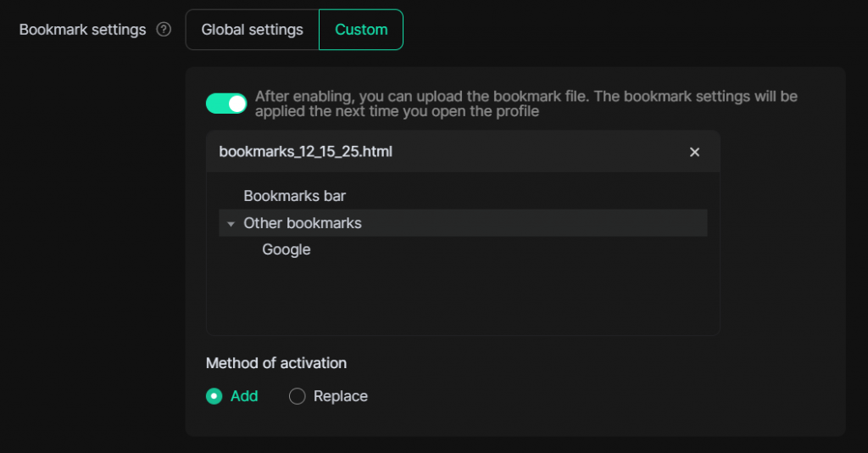Remove the uploaded bookmarks file with X
868x453 pixels.
(694, 152)
